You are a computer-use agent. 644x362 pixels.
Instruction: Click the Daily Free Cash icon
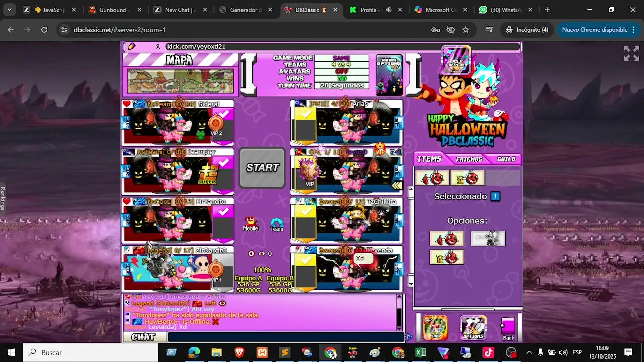click(456, 60)
